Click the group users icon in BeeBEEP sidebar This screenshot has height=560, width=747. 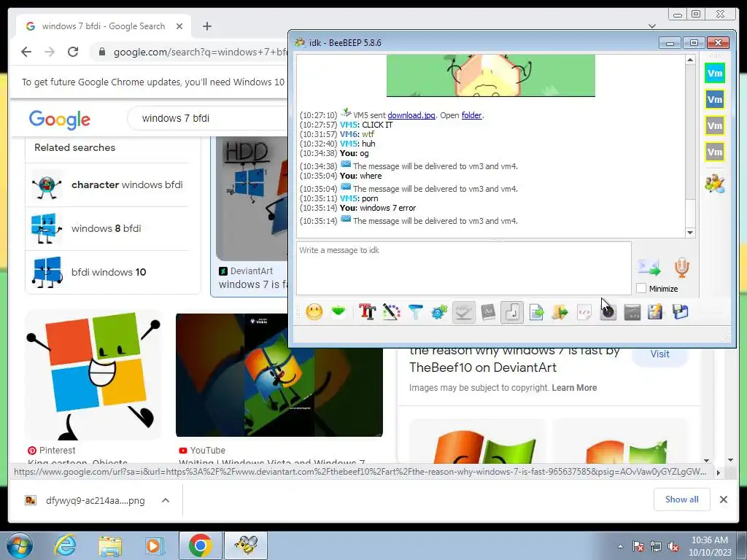click(715, 183)
